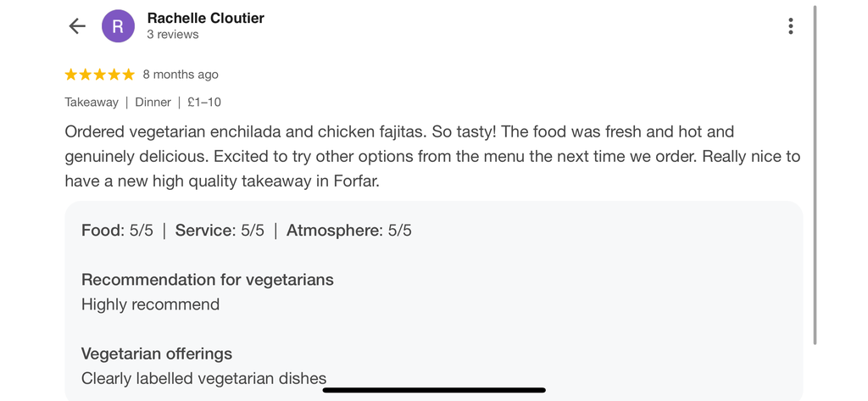This screenshot has height=401, width=868.
Task: Click Clearly labelled vegetarian dishes text
Action: (203, 378)
